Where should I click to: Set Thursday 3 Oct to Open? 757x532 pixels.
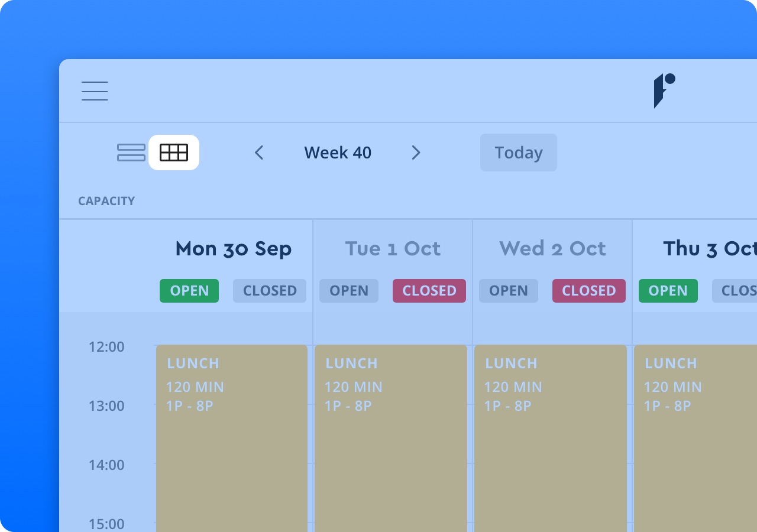tap(668, 291)
